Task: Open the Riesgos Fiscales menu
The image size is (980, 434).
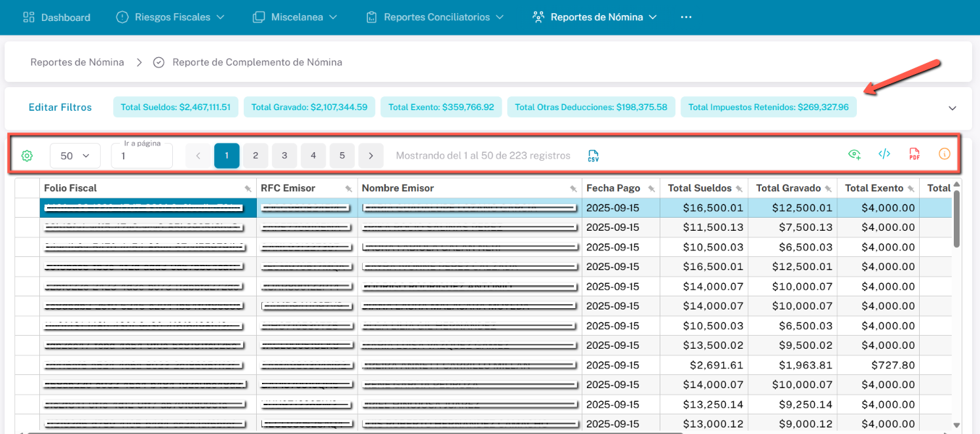Action: click(x=170, y=17)
